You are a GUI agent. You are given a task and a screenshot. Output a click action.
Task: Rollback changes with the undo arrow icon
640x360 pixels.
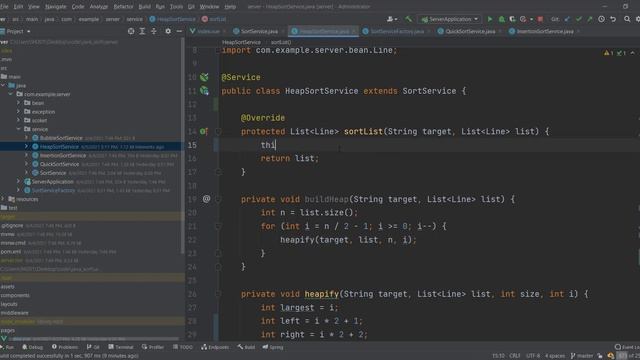coord(613,19)
